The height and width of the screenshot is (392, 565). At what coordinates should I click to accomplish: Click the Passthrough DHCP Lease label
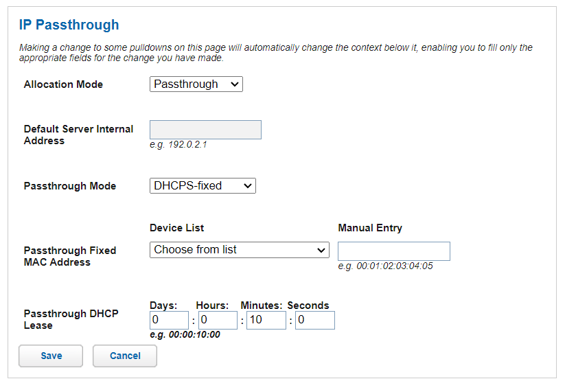71,319
